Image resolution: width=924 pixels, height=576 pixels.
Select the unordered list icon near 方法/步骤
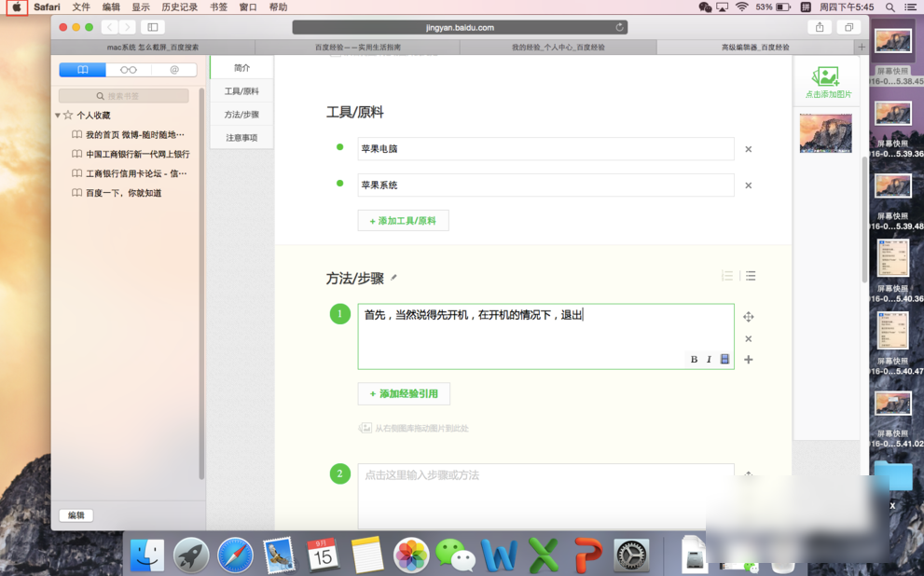[749, 276]
